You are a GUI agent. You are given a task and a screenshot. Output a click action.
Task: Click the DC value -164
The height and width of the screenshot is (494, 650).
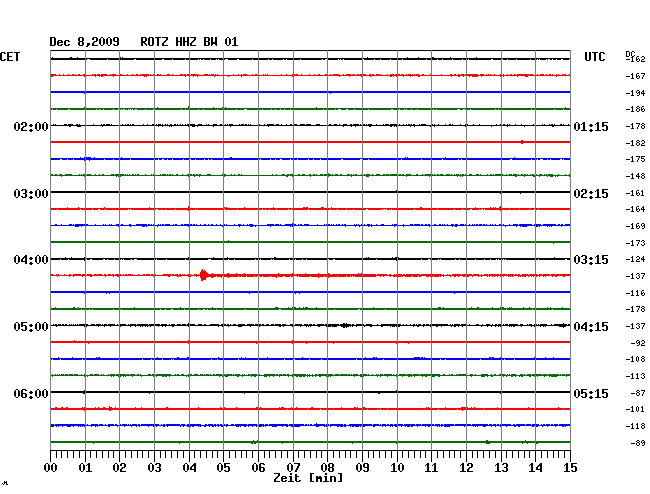pyautogui.click(x=635, y=209)
